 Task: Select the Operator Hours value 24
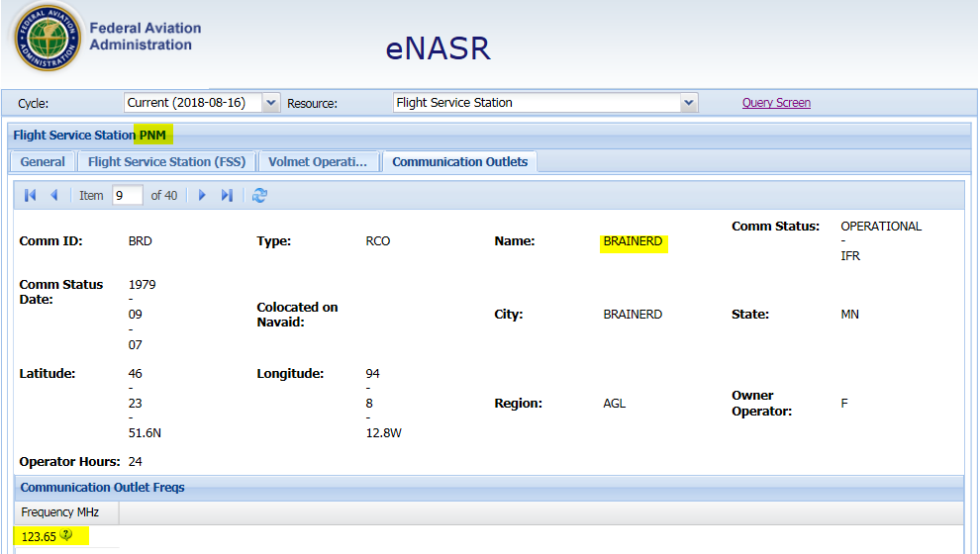135,462
